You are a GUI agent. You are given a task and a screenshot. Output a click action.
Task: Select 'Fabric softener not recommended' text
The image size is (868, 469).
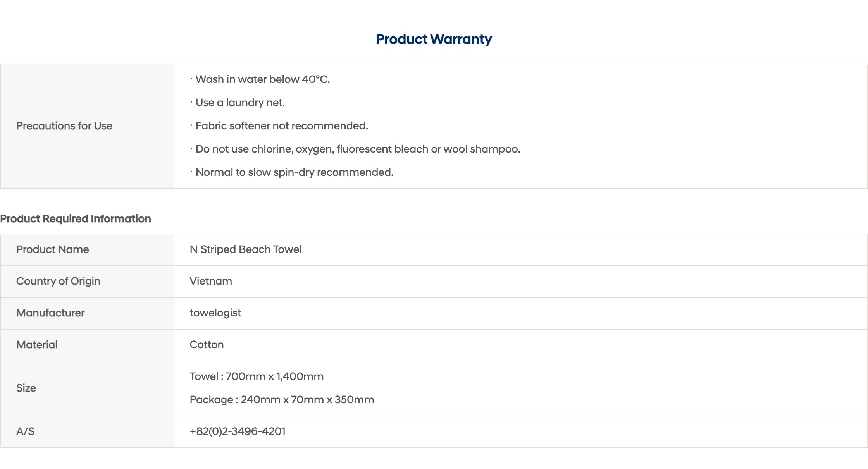[x=279, y=126]
